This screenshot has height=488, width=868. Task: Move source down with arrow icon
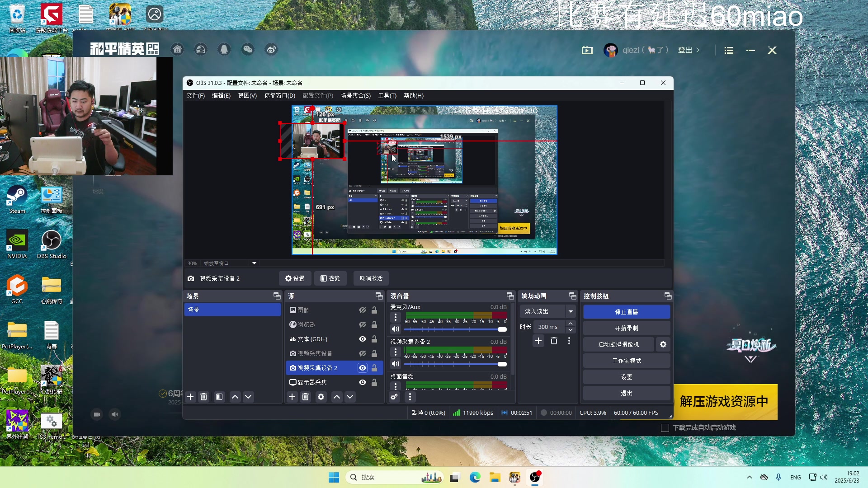click(x=350, y=397)
